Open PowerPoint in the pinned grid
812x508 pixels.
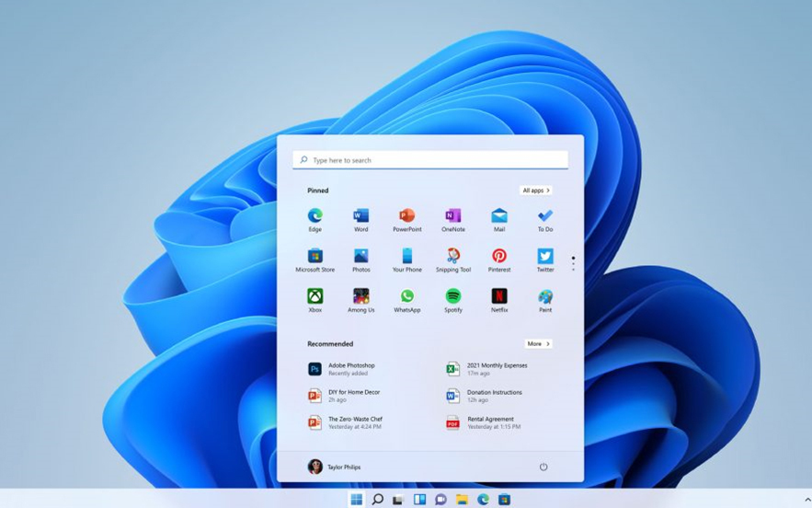(x=406, y=217)
